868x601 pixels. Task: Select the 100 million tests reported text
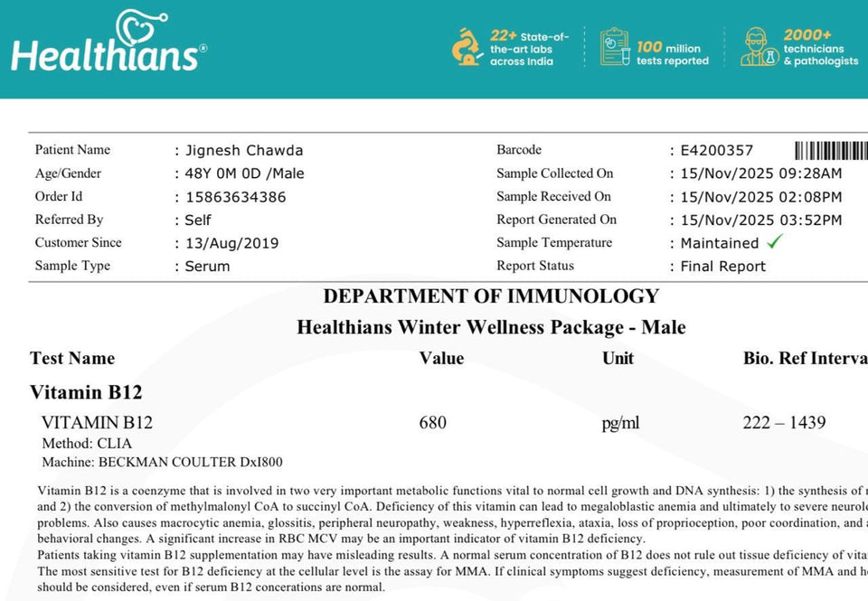point(672,53)
